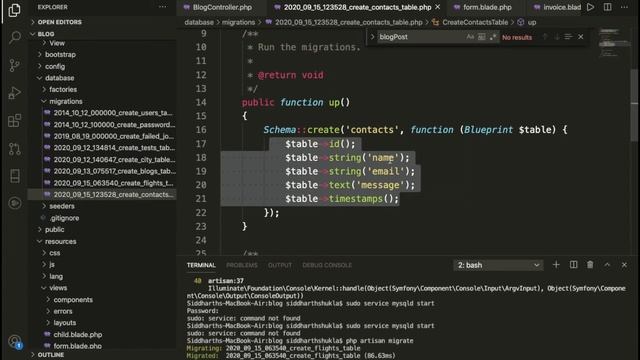This screenshot has height=360, width=640.
Task: Open editor more actions menu
Action: tap(624, 7)
